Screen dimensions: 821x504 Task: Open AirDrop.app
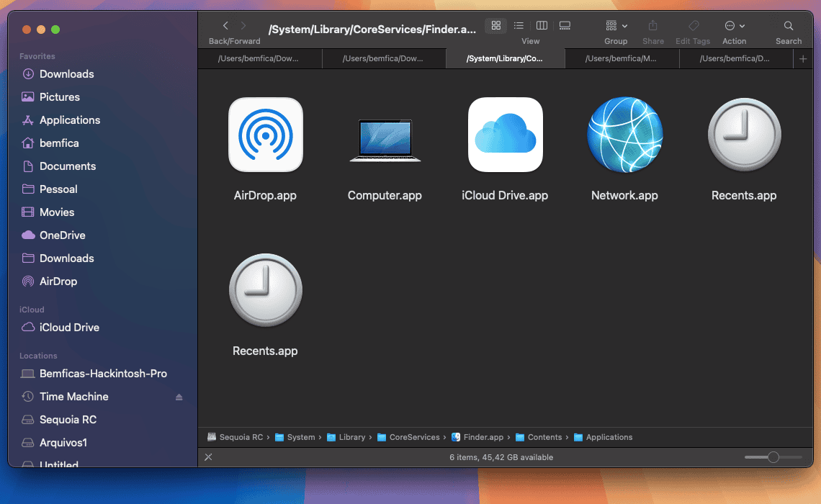265,135
